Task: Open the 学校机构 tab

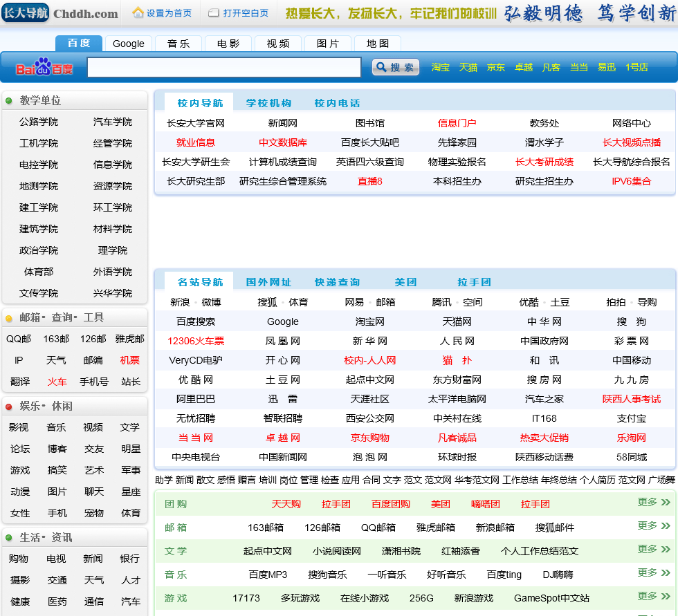Action: (268, 103)
